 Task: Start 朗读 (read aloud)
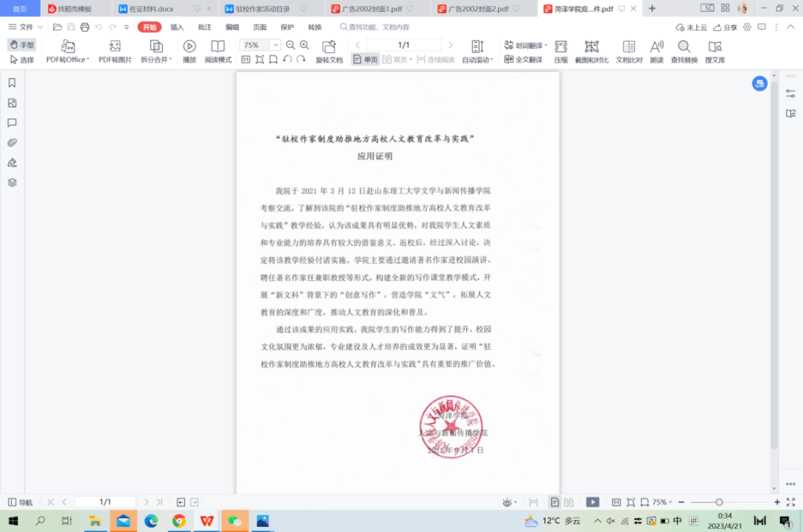tap(656, 46)
